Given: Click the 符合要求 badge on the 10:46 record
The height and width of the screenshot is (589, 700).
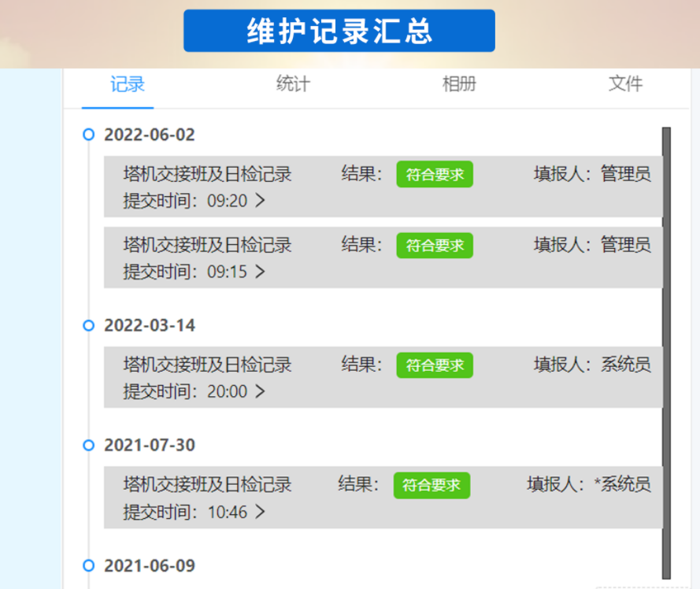Looking at the screenshot, I should point(431,486).
